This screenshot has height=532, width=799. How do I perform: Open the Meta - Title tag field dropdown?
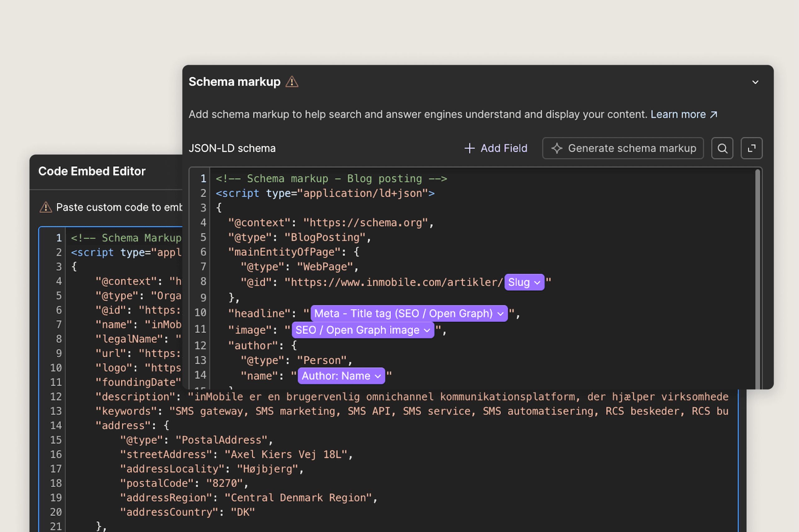click(409, 313)
